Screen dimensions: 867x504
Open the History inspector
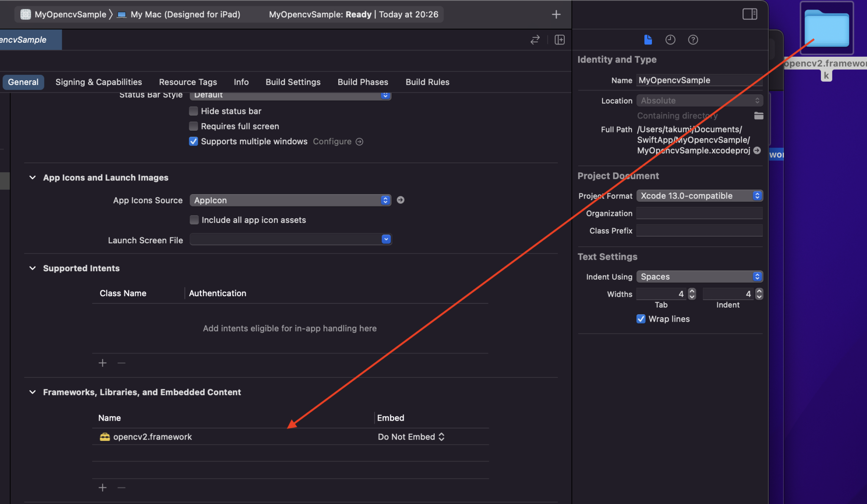[x=670, y=39]
